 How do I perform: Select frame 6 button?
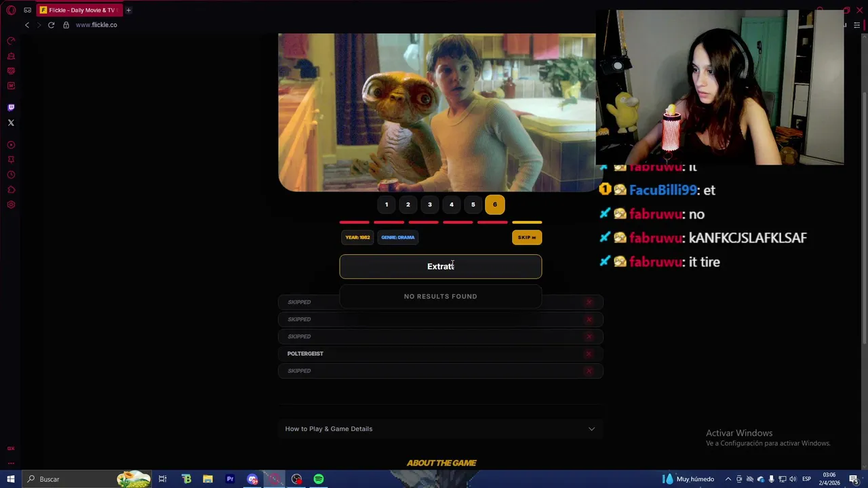[495, 205]
